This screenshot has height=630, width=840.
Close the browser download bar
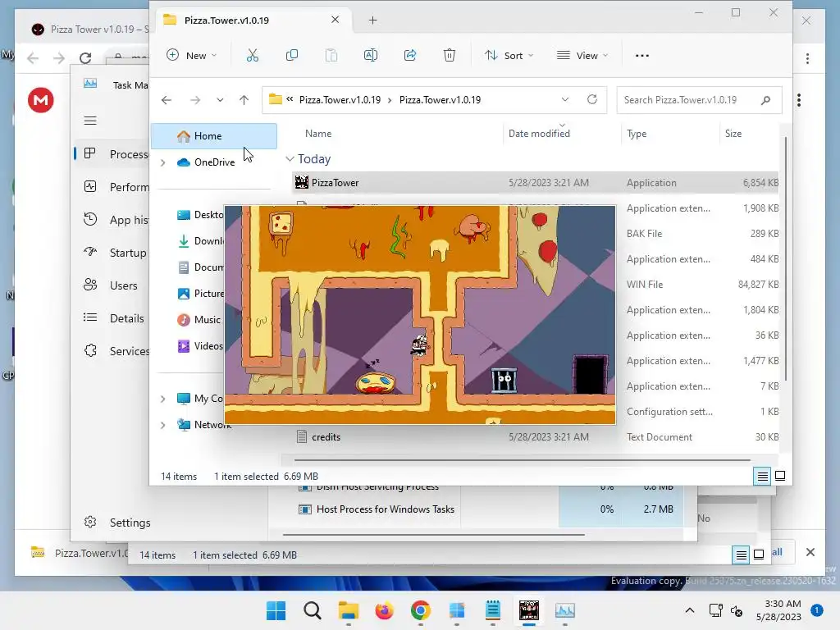pos(810,552)
